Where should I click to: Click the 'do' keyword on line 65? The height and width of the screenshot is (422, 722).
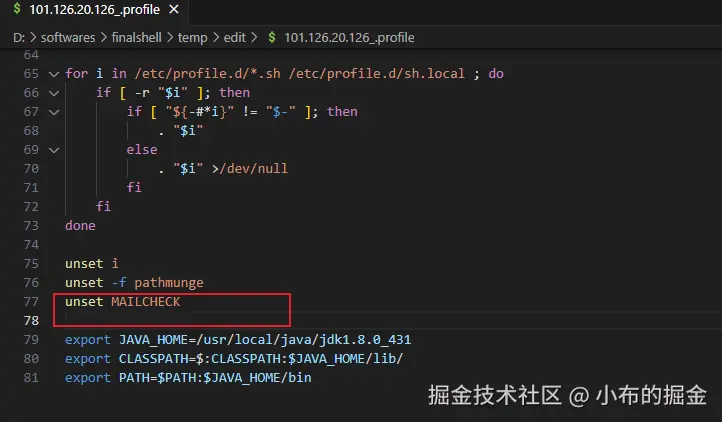click(496, 74)
